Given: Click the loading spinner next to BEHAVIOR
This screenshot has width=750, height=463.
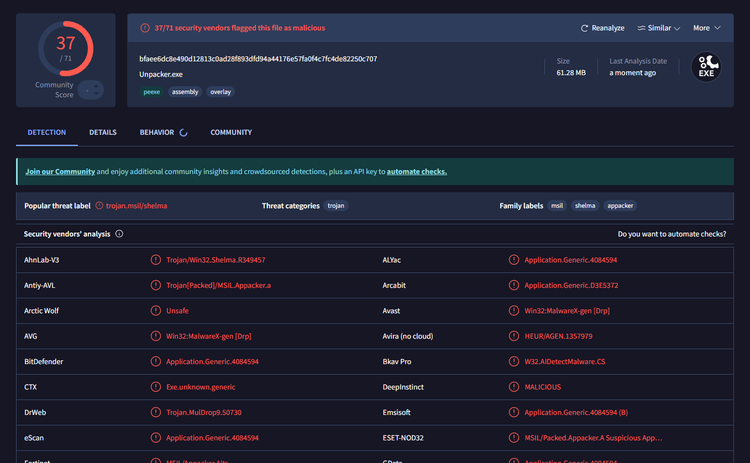Looking at the screenshot, I should point(183,132).
